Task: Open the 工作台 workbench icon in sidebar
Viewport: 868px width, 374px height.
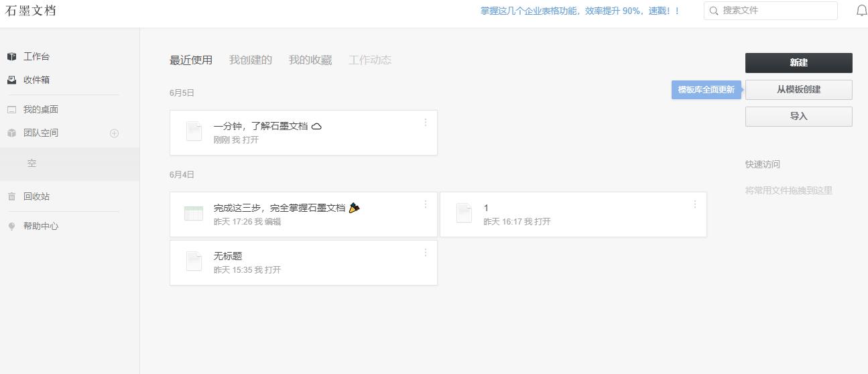Action: pyautogui.click(x=11, y=57)
